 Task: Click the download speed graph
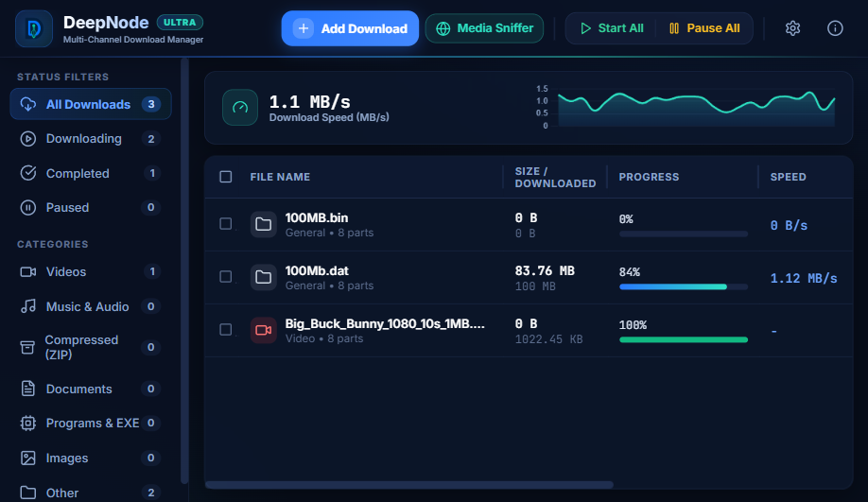click(686, 108)
